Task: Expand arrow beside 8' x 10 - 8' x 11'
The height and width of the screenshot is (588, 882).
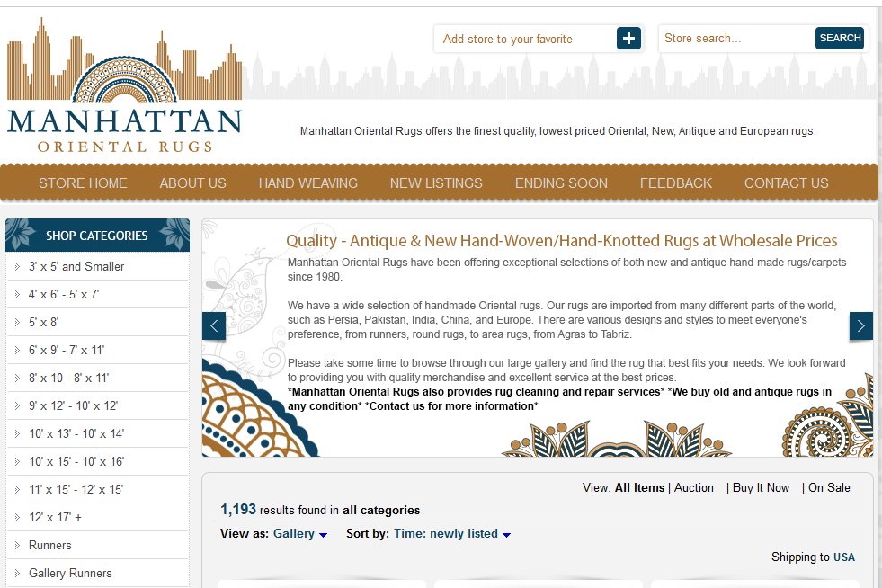Action: (x=17, y=379)
